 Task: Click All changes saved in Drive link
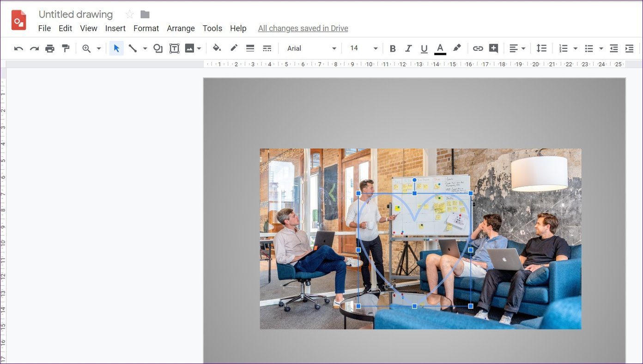pos(303,28)
